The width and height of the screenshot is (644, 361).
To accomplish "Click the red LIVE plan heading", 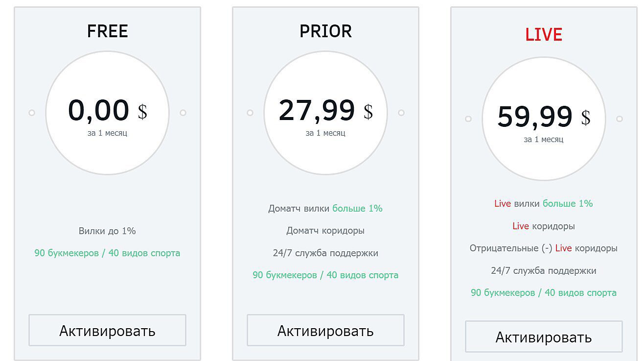I will point(544,35).
